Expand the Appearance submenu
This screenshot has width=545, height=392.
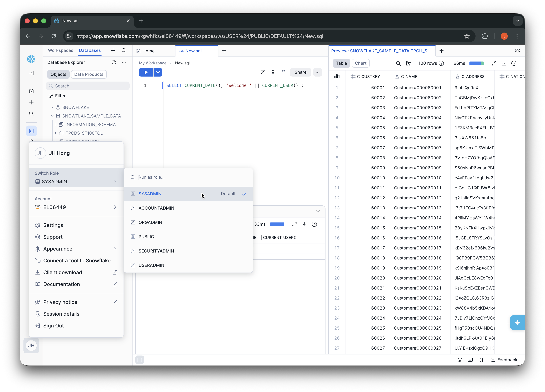pos(76,249)
